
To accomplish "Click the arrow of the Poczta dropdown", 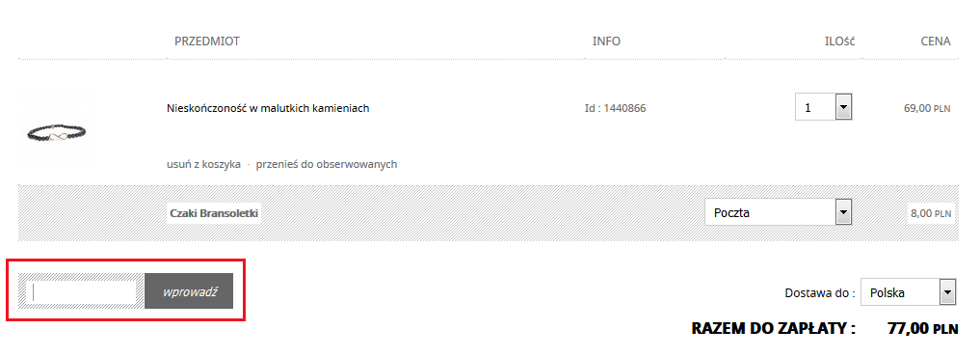I will coord(844,212).
